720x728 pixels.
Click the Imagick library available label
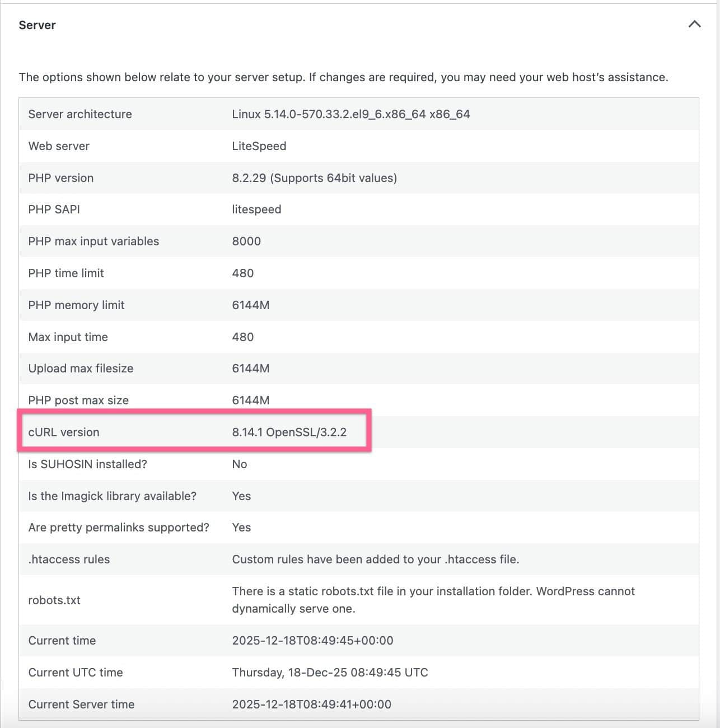pos(112,496)
